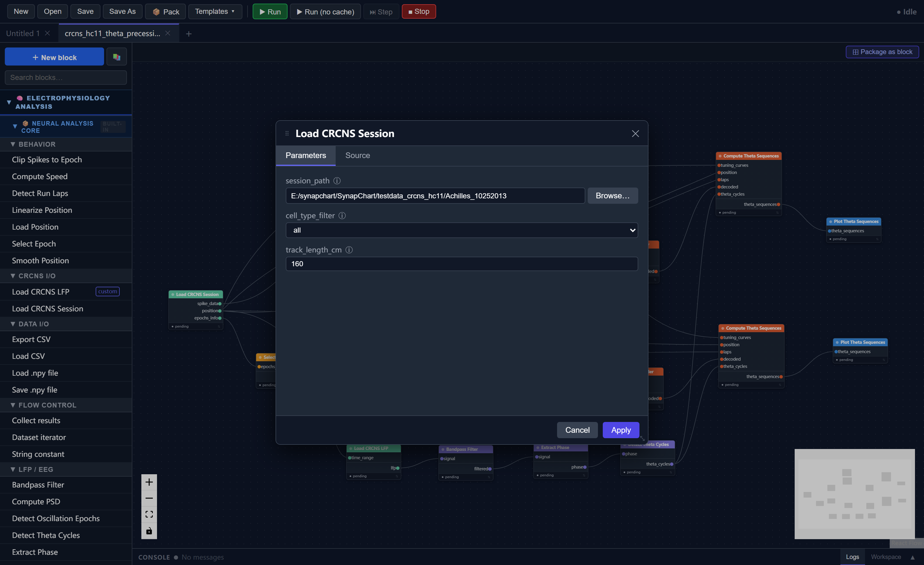Click the info icon next to track_length_cm

point(349,250)
